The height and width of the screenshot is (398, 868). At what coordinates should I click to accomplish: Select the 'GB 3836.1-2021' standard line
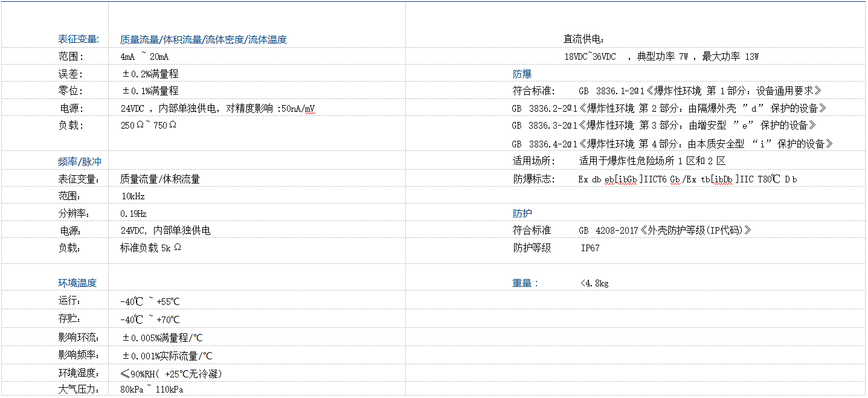coord(700,91)
